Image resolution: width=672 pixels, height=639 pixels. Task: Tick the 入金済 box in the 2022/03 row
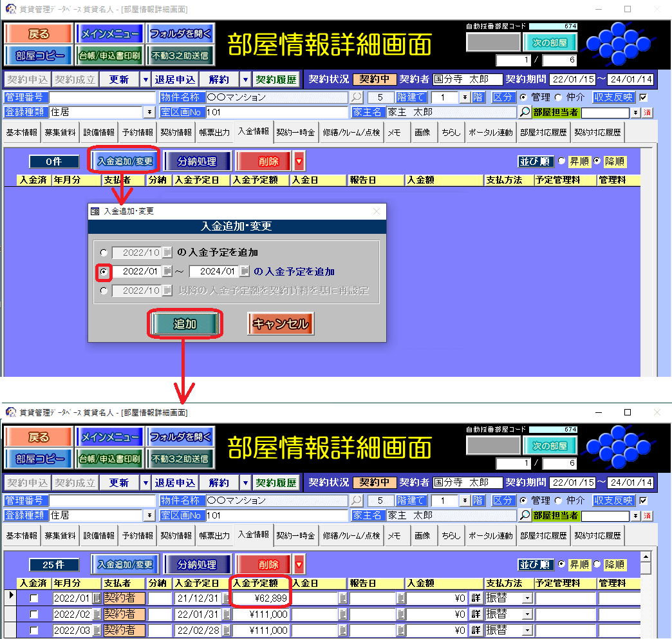click(x=34, y=630)
